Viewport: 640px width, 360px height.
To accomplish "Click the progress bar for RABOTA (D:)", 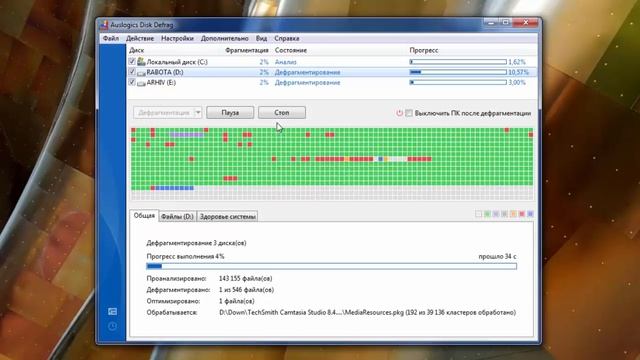I will click(458, 72).
